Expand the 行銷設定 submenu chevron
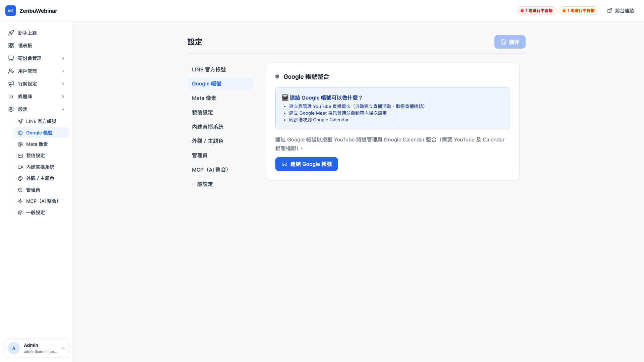The height and width of the screenshot is (362, 644). point(63,84)
